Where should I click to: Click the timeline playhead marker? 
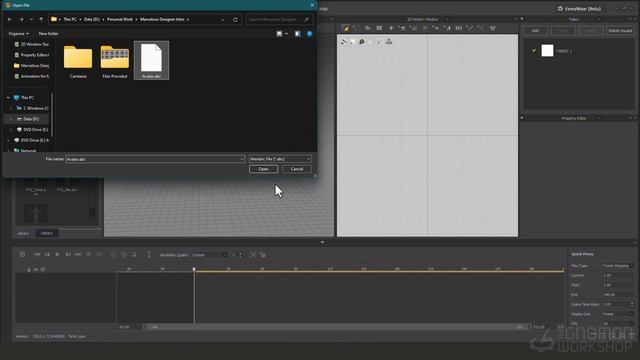194,269
